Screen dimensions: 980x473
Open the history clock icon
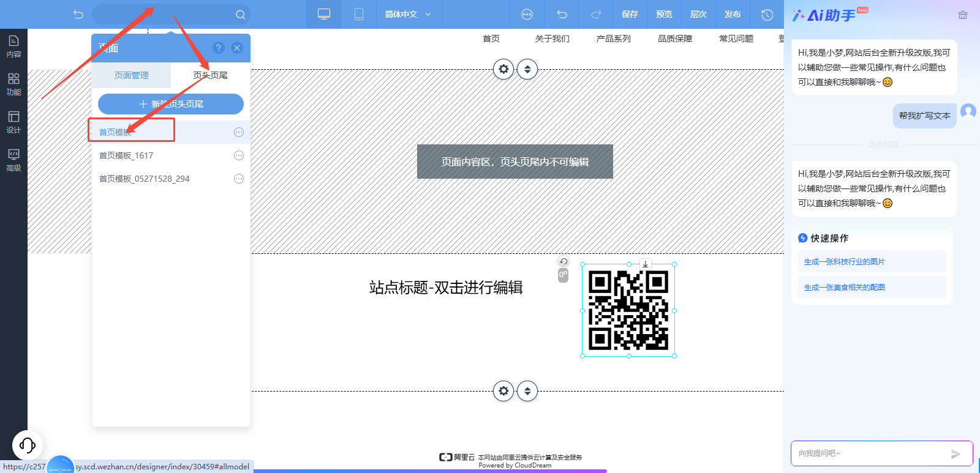coord(767,15)
